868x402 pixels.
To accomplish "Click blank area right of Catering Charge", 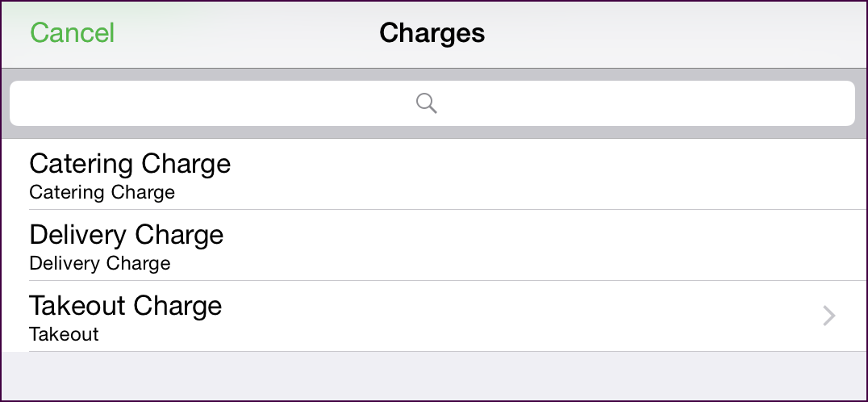I will [x=548, y=174].
